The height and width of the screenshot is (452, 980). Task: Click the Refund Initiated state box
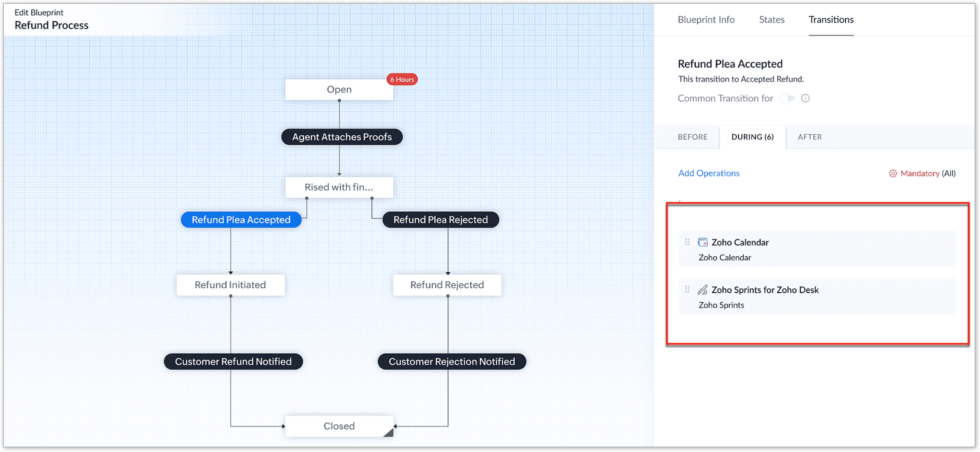click(230, 285)
